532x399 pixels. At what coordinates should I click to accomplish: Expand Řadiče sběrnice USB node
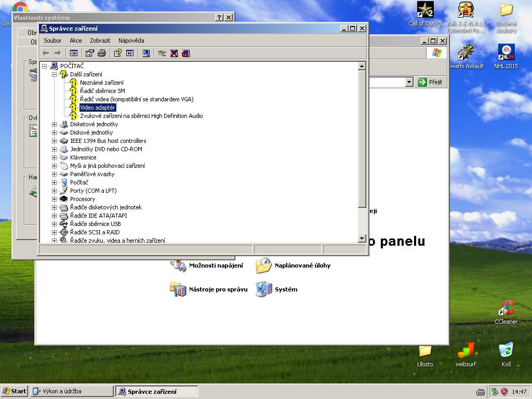(54, 224)
